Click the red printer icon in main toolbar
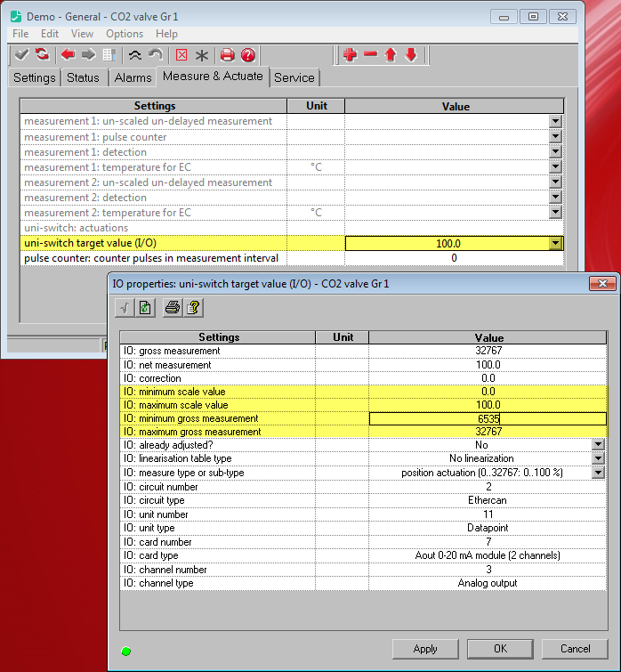Image resolution: width=621 pixels, height=672 pixels. [228, 55]
